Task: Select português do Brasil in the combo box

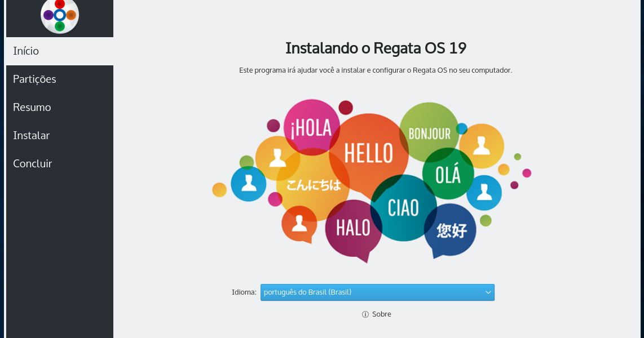Action: 377,292
